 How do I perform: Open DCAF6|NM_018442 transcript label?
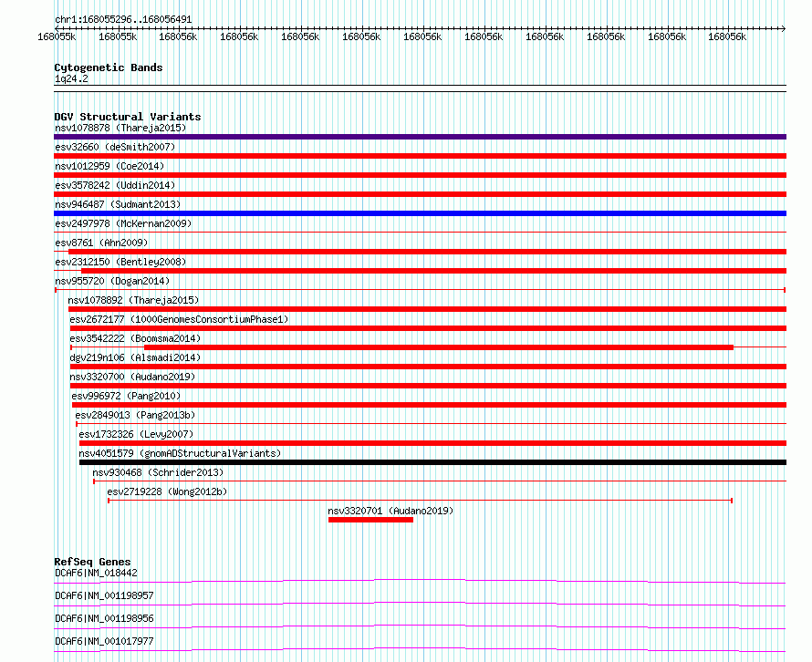[97, 573]
